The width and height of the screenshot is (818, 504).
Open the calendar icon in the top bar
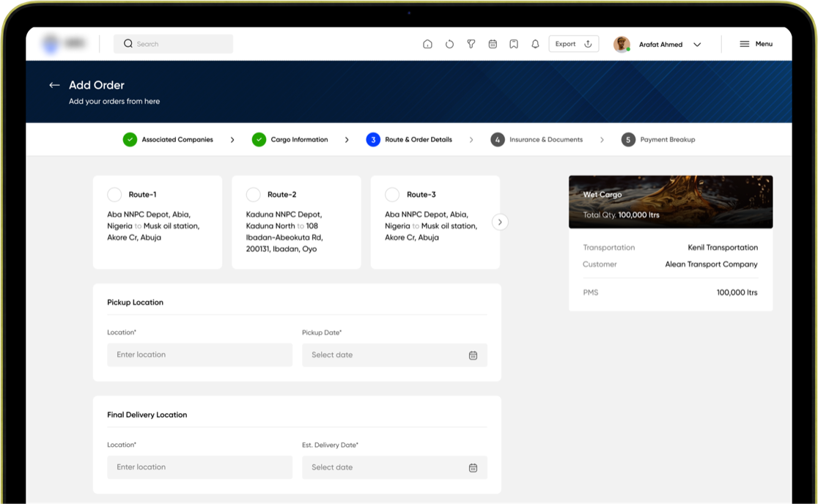coord(493,44)
